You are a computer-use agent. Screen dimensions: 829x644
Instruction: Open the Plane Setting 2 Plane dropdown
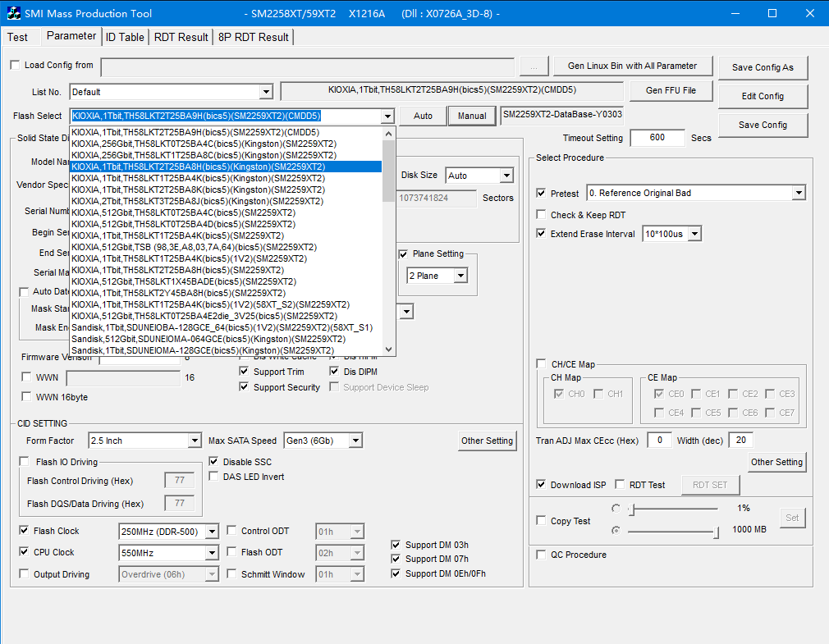460,276
